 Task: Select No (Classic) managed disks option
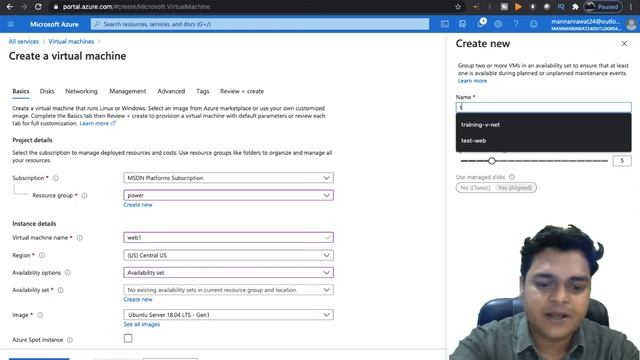point(475,188)
